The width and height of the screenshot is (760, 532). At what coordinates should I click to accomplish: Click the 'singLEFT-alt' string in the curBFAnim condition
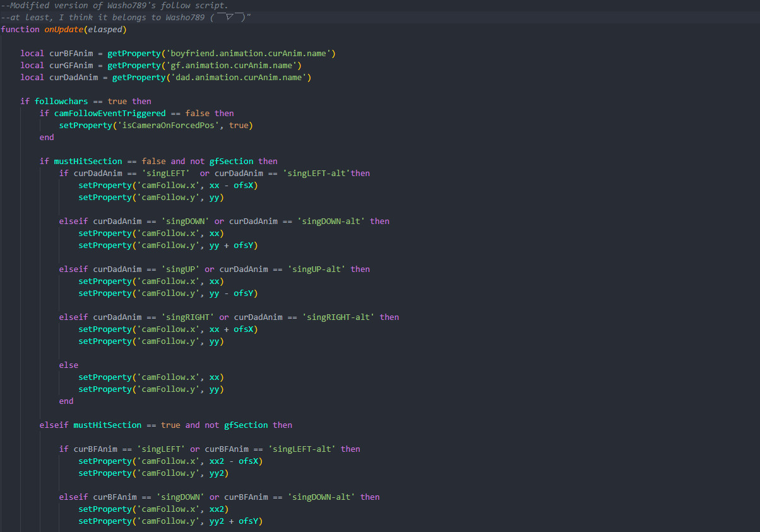[x=302, y=449]
